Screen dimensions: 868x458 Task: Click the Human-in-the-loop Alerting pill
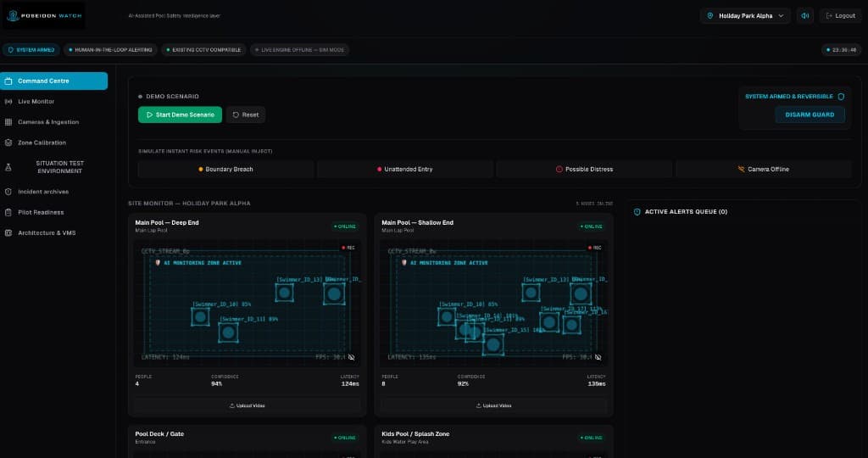pyautogui.click(x=110, y=50)
